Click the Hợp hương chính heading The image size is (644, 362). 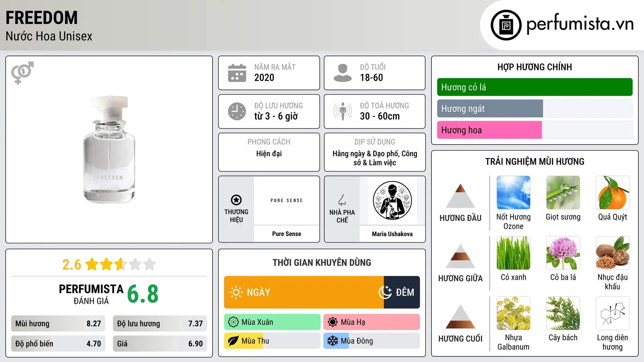coord(535,67)
